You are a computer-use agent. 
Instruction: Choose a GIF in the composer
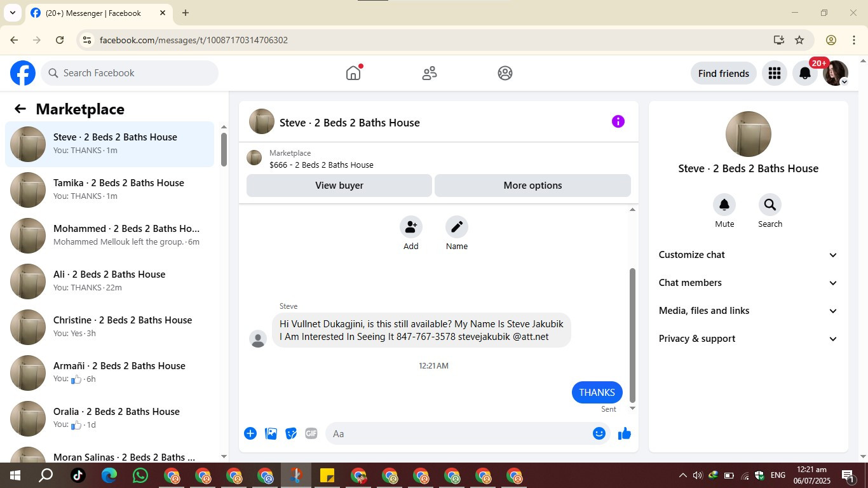pyautogui.click(x=311, y=433)
